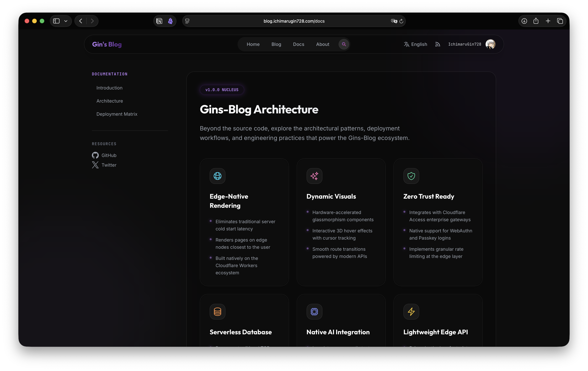Open the purple Obsidian extension icon

pyautogui.click(x=170, y=21)
